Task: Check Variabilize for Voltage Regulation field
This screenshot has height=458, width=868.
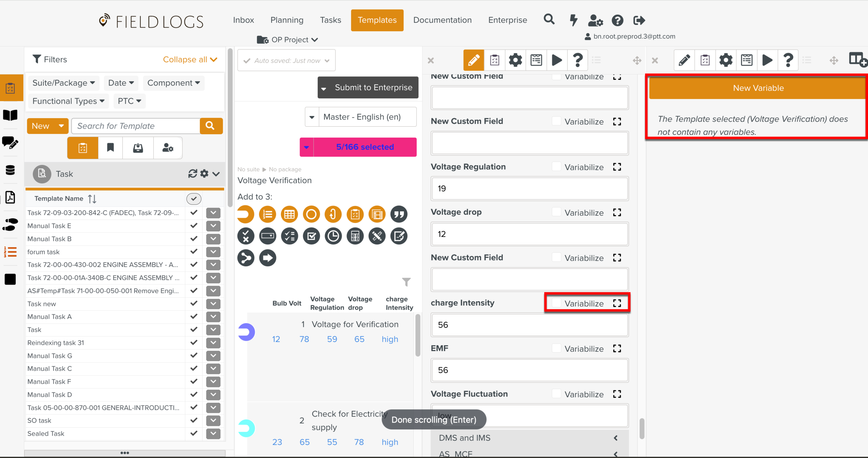Action: [x=557, y=167]
